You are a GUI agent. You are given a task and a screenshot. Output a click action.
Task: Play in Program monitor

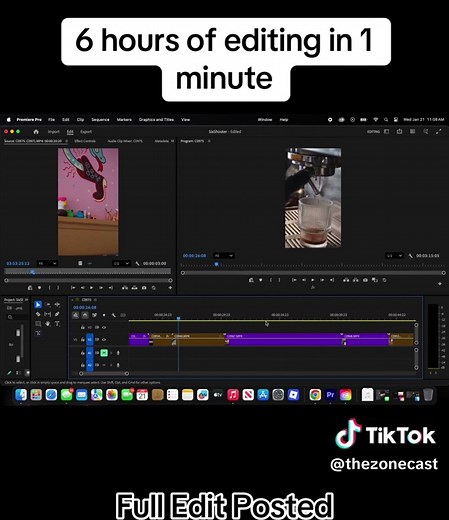[x=313, y=280]
